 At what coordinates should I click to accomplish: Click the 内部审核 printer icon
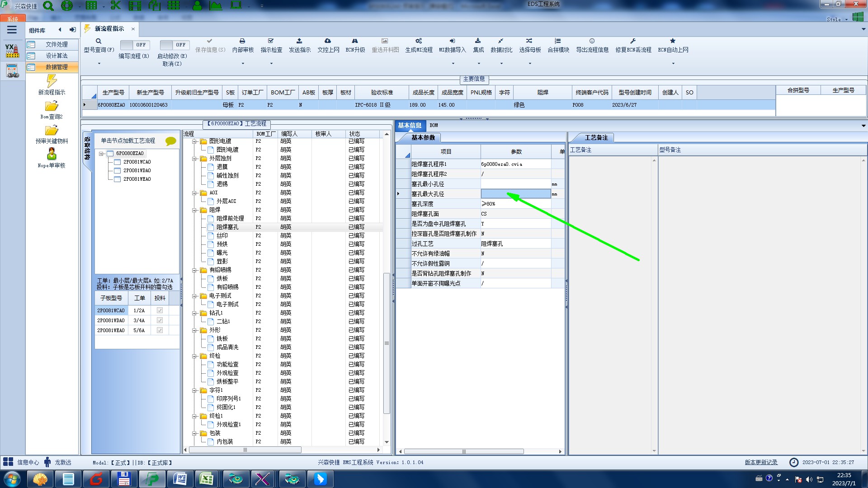[x=242, y=41]
